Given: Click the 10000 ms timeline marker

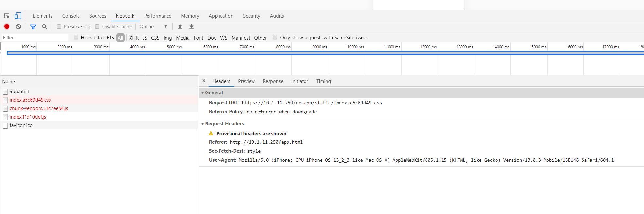Looking at the screenshot, I should click(x=356, y=47).
